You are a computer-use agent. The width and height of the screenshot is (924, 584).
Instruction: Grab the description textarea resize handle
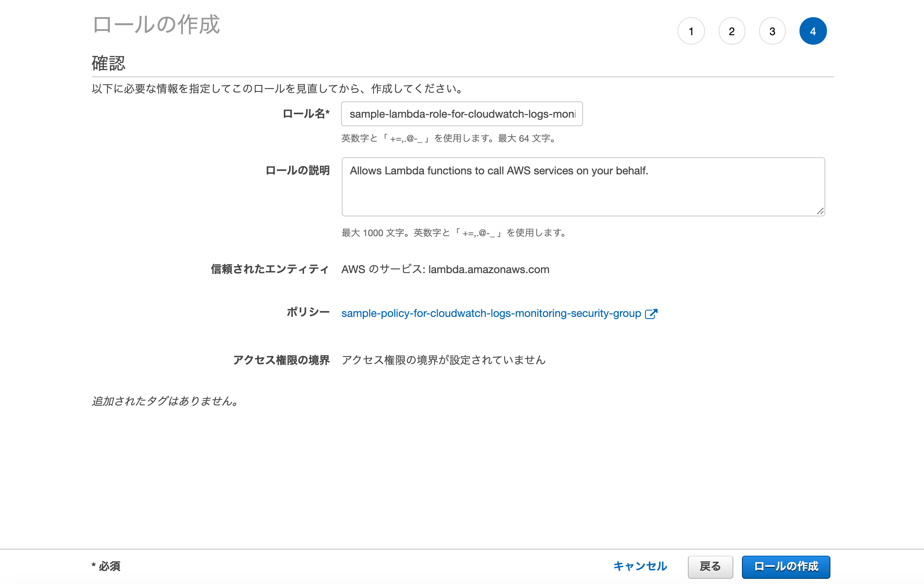[820, 211]
